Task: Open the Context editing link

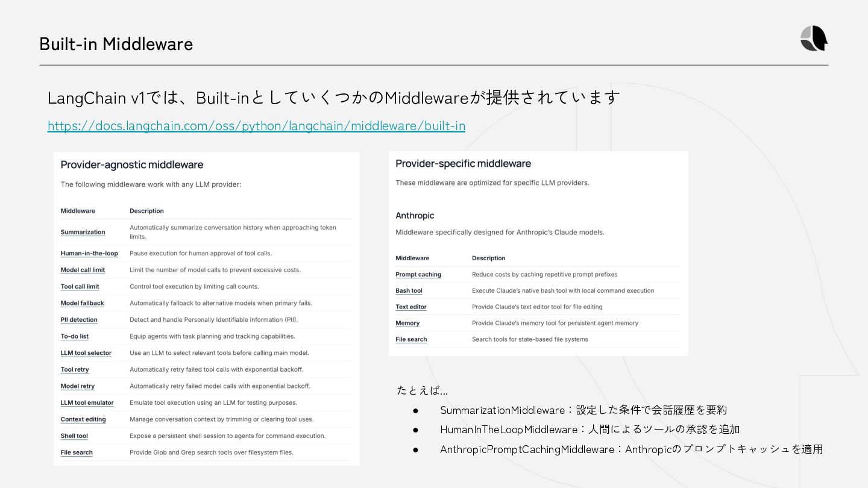Action: pos(83,419)
